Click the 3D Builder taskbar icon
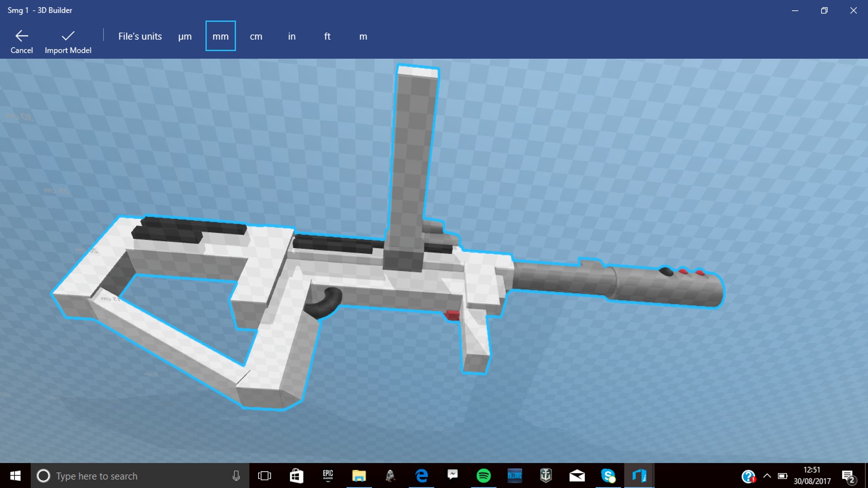Viewport: 868px width, 488px height. pos(639,476)
